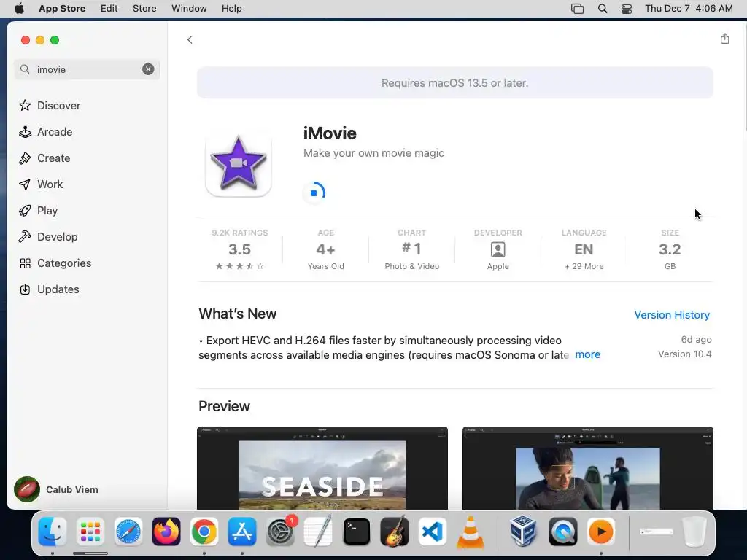Open Control Center in menu bar
The width and height of the screenshot is (747, 560).
point(627,9)
